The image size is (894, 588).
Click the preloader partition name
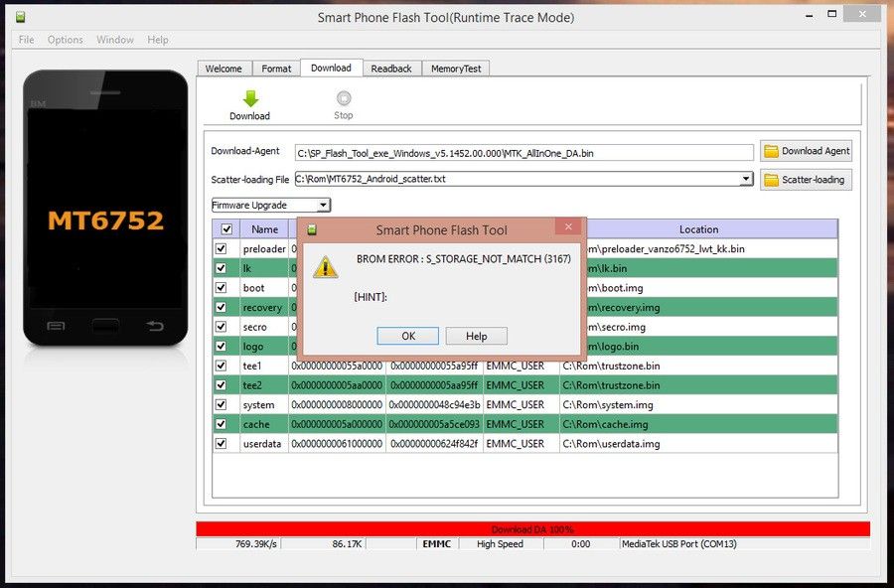pos(264,248)
